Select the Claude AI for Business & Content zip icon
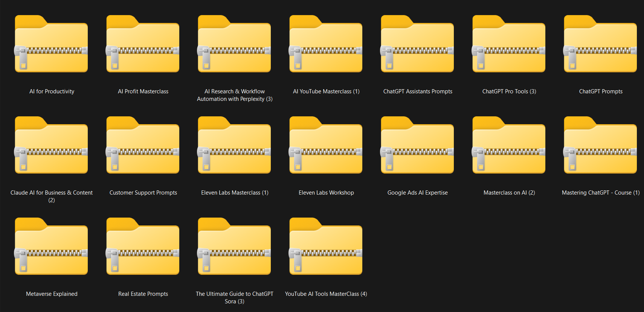644x312 pixels. pos(51,145)
